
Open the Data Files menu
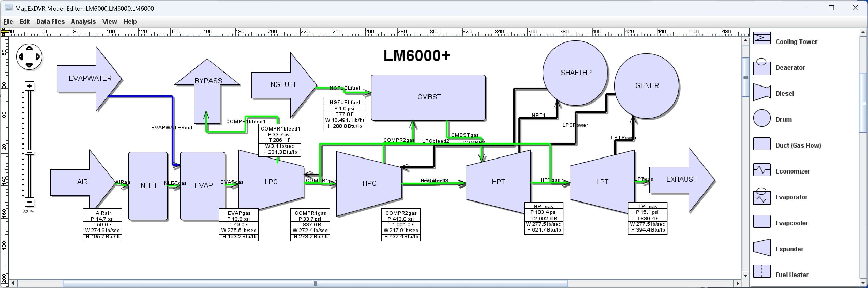click(x=50, y=21)
